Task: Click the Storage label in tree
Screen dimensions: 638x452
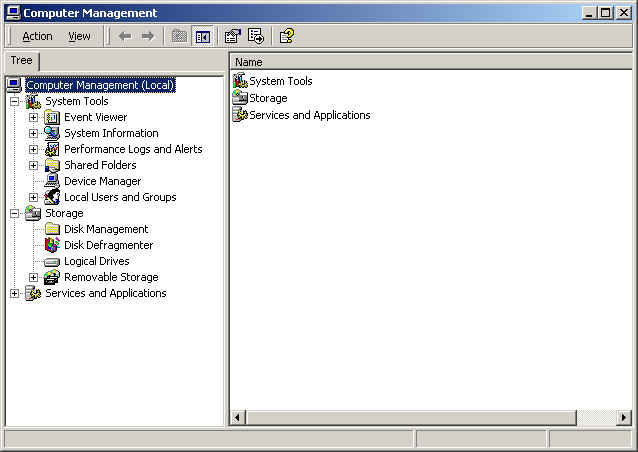Action: (64, 213)
